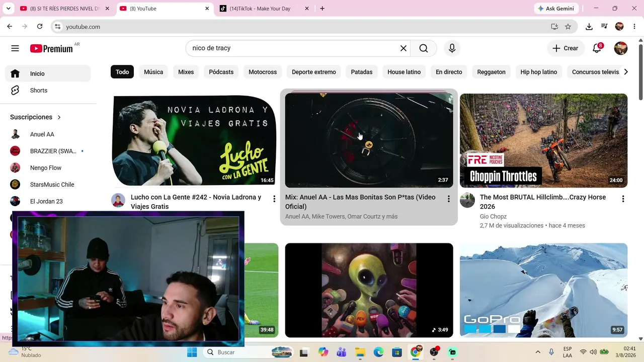Switch to the SI TE RÍES PIERDES tab
The width and height of the screenshot is (644, 362).
click(64, 9)
